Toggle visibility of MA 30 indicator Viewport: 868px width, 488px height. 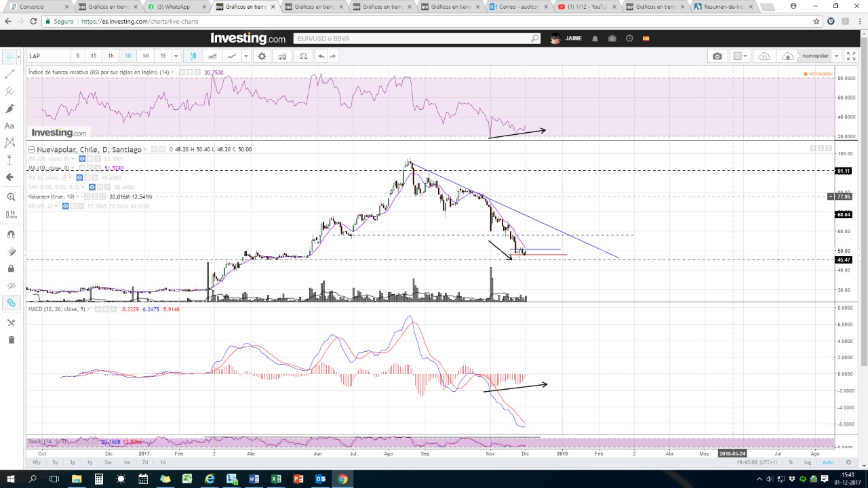[x=82, y=159]
